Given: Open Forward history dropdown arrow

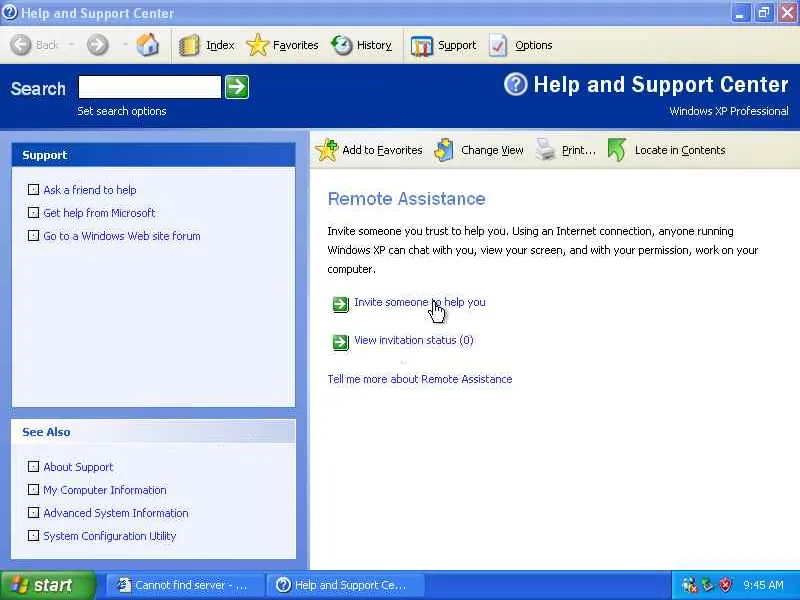Looking at the screenshot, I should (124, 45).
